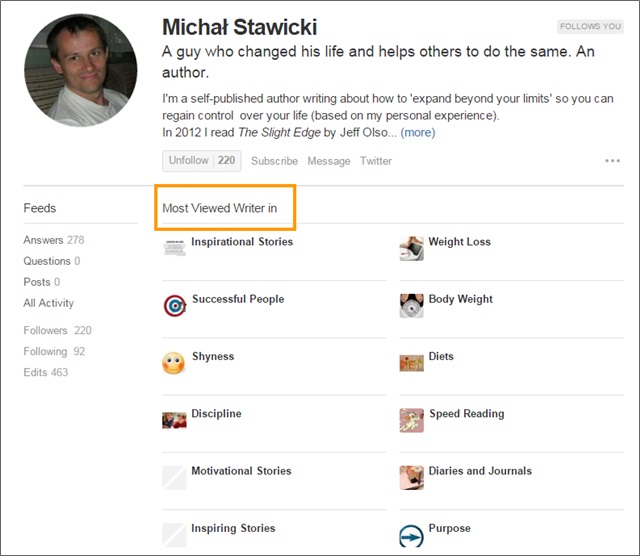Open the Diaries and Journals link
The width and height of the screenshot is (640, 556).
point(480,471)
